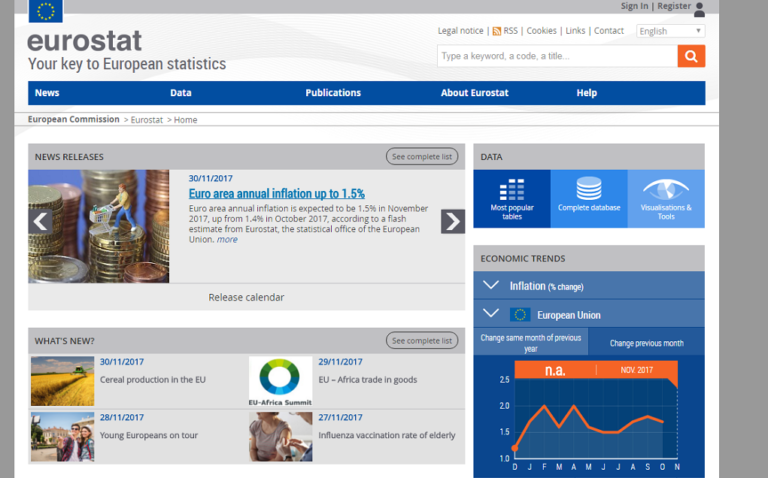Click the 28/11/2017 date in What's New
This screenshot has height=478, width=768.
pyautogui.click(x=122, y=417)
